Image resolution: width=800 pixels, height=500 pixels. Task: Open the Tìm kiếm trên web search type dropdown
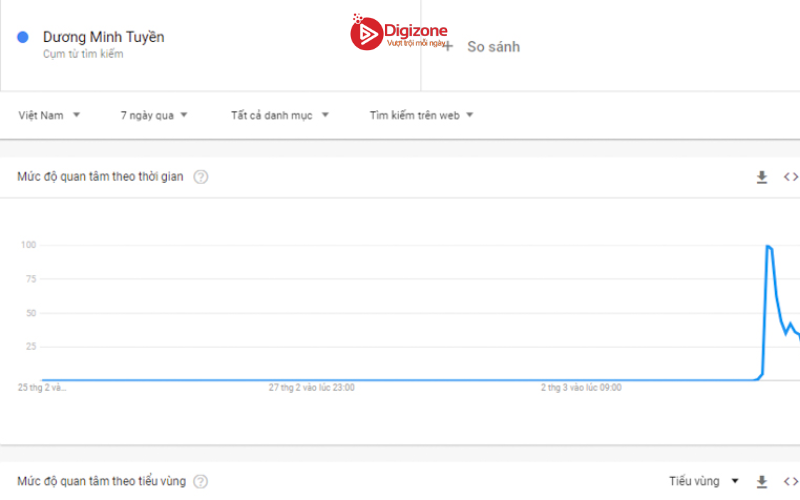(x=421, y=115)
